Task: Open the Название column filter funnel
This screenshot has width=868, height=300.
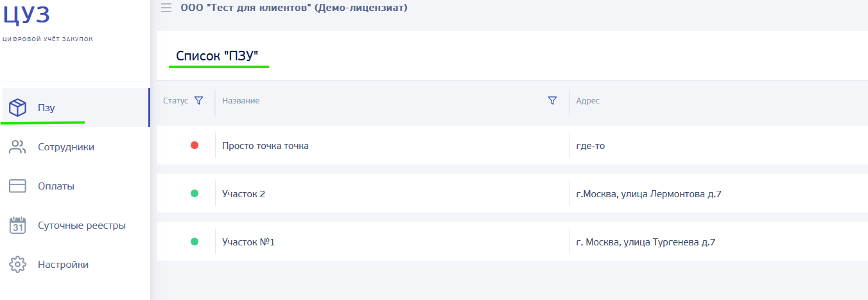Action: (x=552, y=101)
